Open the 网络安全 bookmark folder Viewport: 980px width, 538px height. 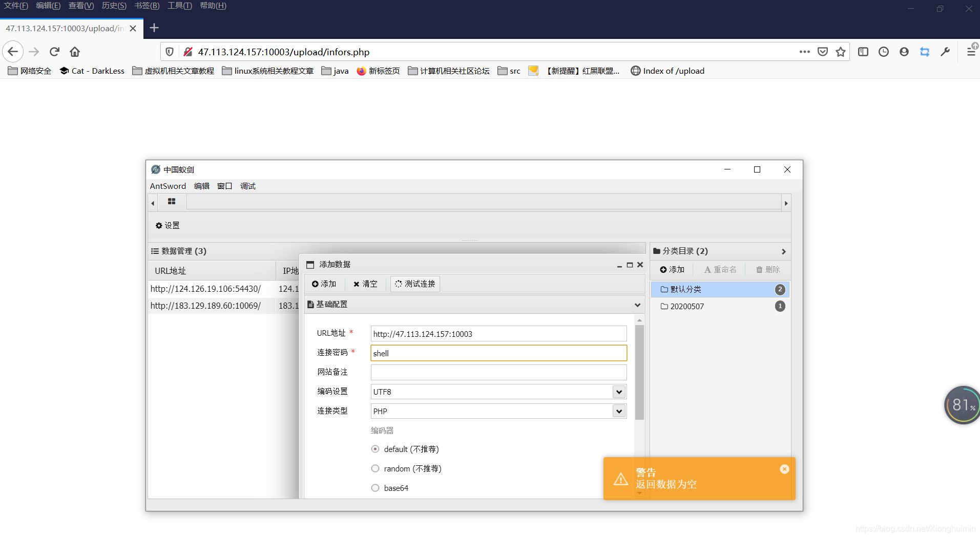tap(30, 71)
